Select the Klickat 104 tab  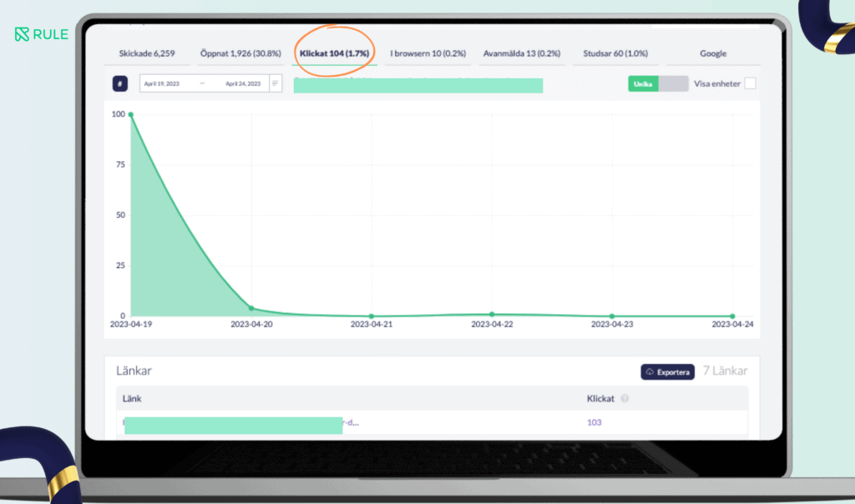point(334,53)
